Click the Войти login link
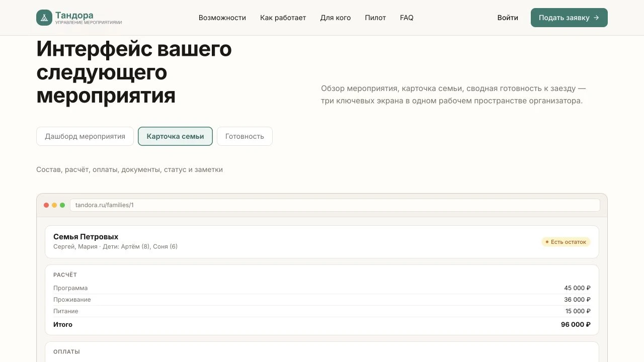 [x=508, y=18]
